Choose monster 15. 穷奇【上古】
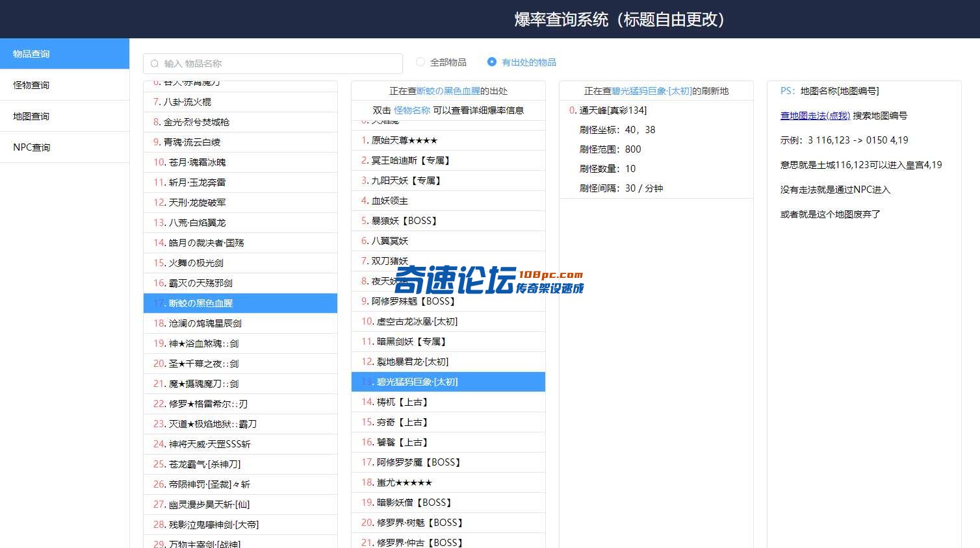980x548 pixels. pos(448,422)
